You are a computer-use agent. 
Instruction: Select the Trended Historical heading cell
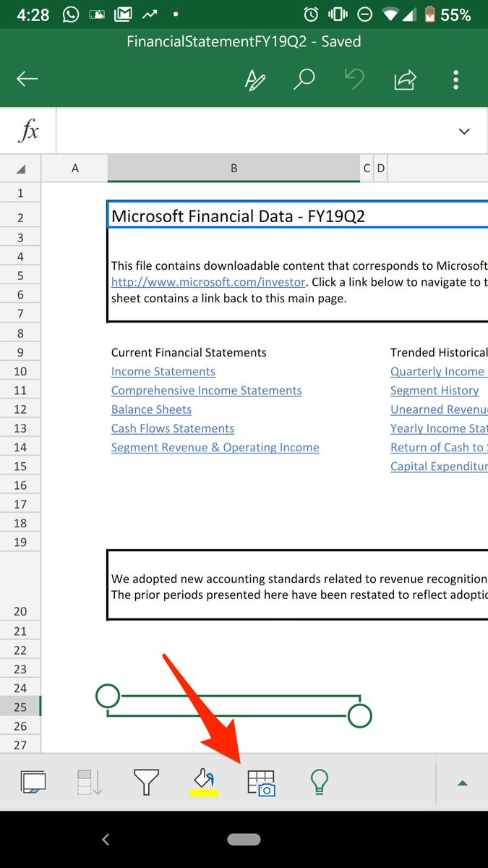tap(439, 352)
